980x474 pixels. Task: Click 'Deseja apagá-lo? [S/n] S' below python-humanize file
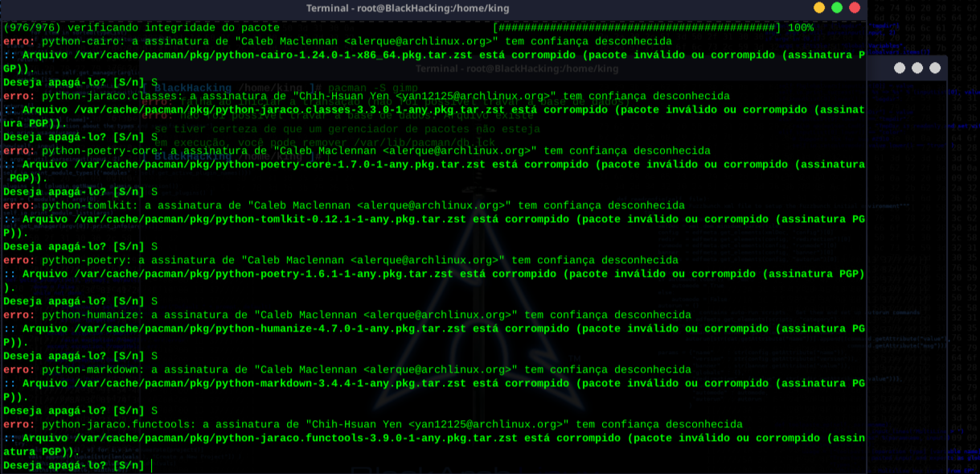[x=80, y=356]
